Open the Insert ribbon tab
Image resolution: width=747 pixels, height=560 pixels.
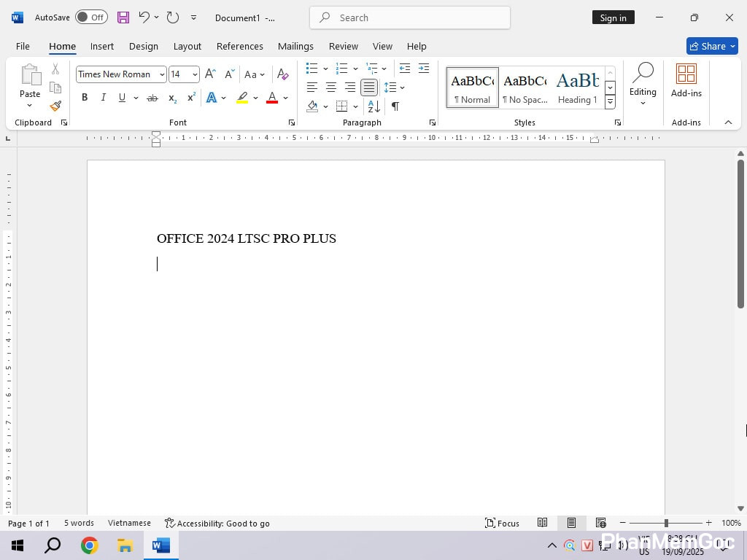(x=101, y=46)
